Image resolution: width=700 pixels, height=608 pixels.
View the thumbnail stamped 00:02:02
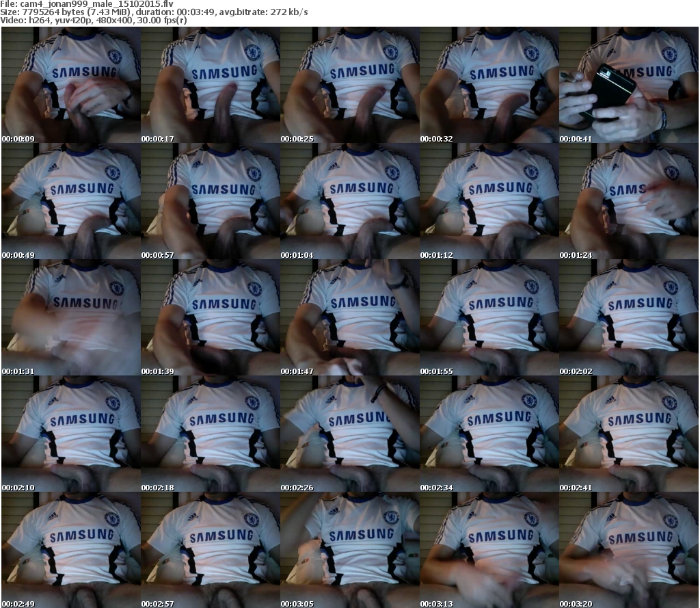[x=629, y=317]
